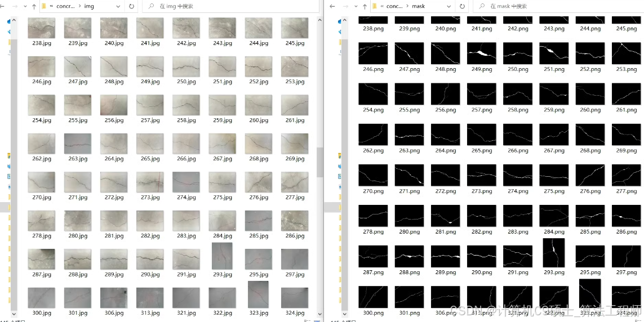
Task: Go forward in the mask window
Action: pos(347,7)
